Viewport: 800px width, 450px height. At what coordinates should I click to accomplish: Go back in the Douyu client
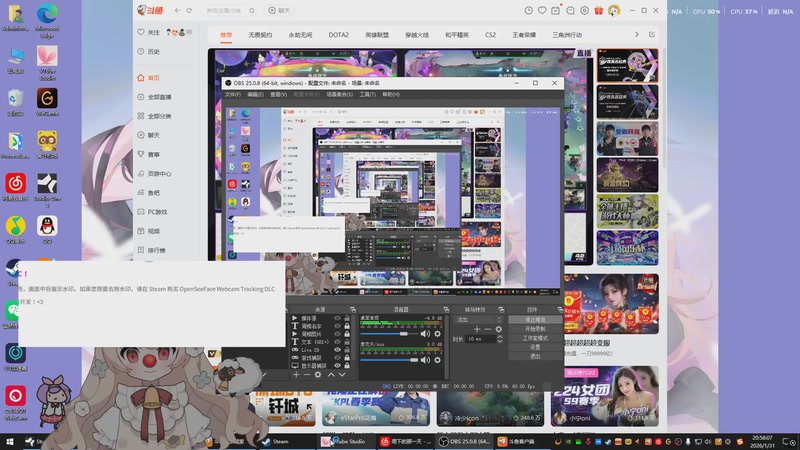coord(177,10)
